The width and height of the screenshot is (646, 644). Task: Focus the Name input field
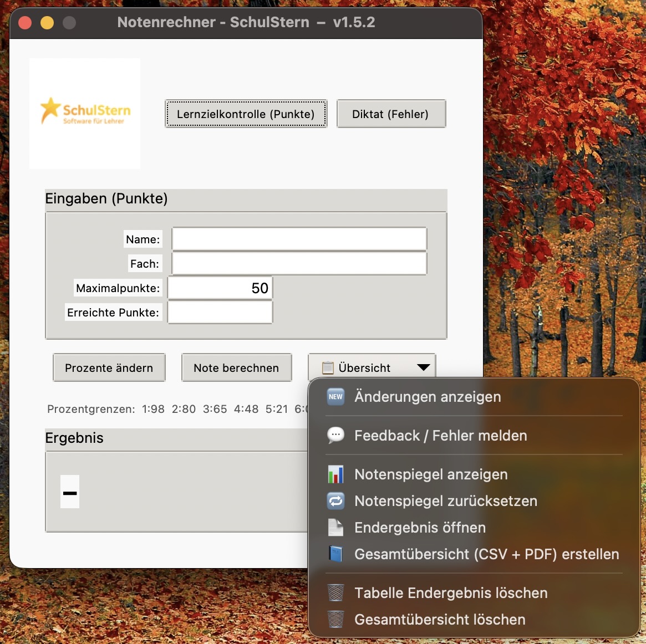coord(299,239)
